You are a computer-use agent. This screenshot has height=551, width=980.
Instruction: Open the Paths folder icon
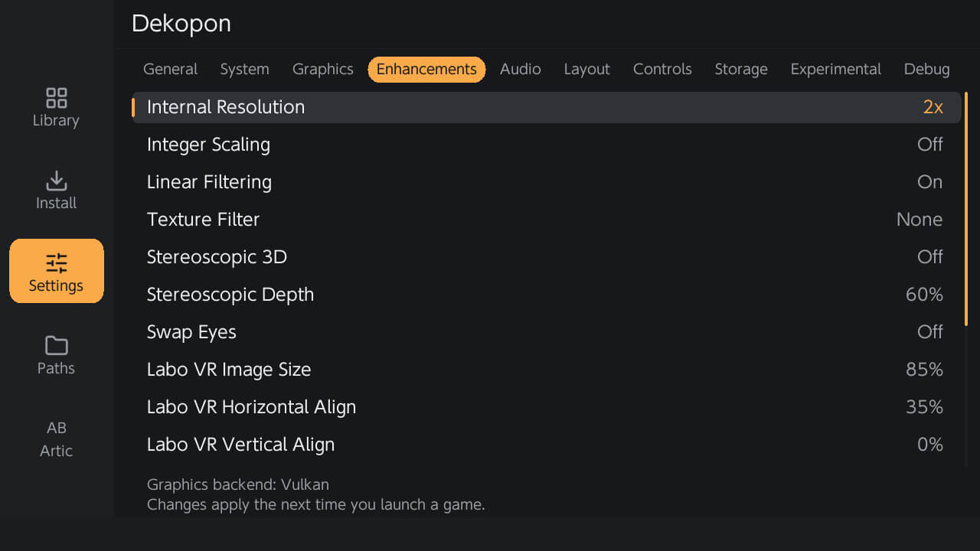[56, 346]
